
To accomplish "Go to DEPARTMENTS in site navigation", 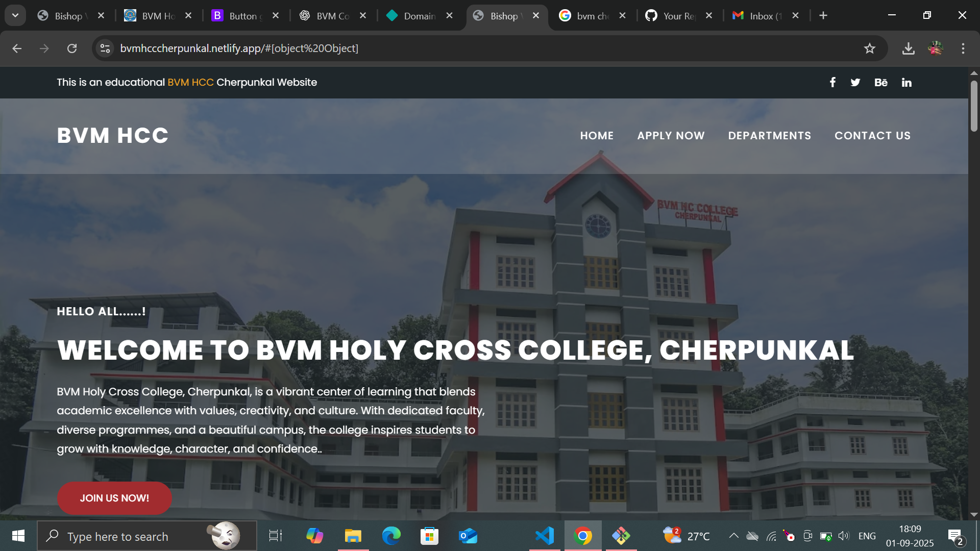I will (x=769, y=136).
